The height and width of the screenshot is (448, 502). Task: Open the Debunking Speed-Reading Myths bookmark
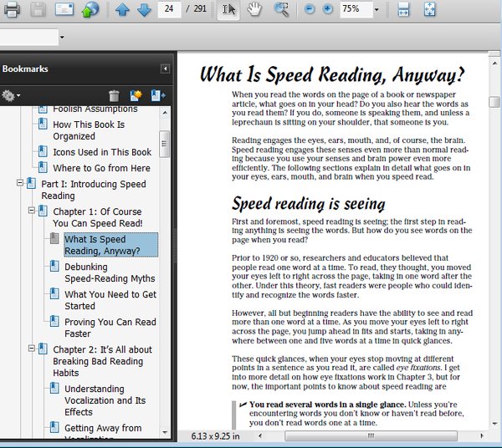[110, 272]
